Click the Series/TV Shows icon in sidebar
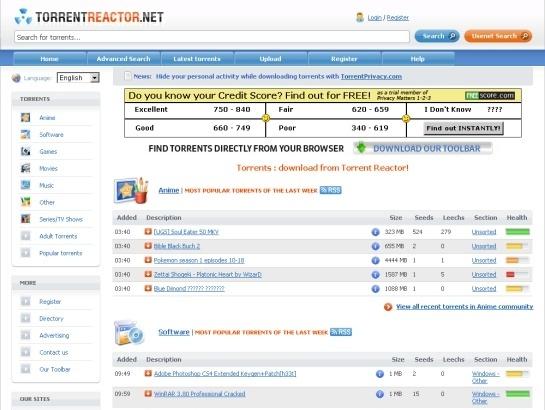 coord(25,219)
